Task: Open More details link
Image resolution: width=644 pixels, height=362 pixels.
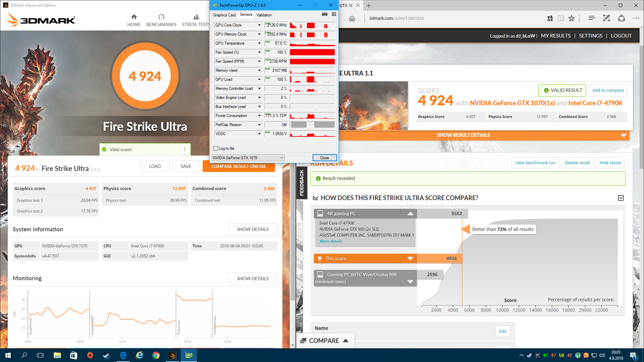Action: click(x=331, y=241)
